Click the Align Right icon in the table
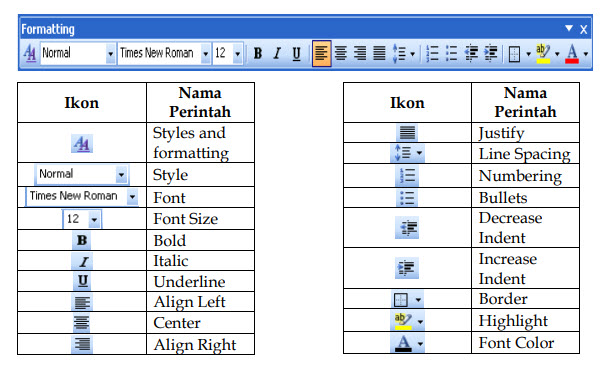 tap(82, 344)
